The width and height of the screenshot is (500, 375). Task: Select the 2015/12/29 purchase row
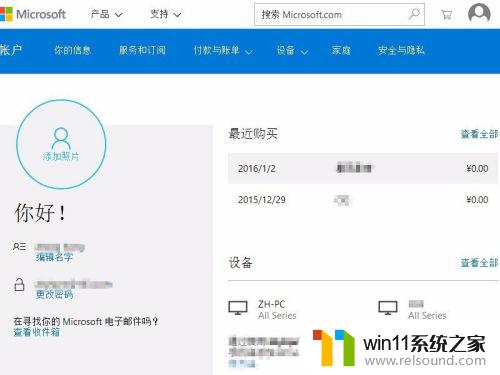pyautogui.click(x=363, y=200)
